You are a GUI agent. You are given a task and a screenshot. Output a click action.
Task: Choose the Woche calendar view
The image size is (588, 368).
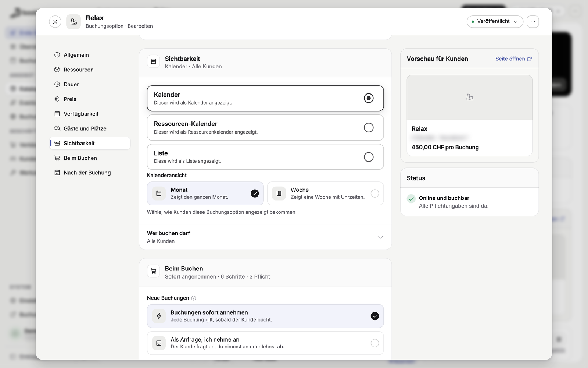(x=325, y=193)
